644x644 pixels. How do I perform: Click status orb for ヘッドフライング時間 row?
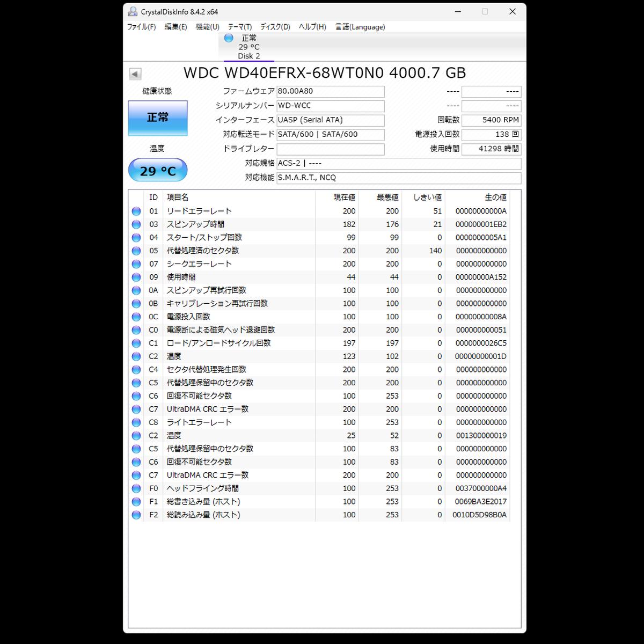tap(136, 489)
